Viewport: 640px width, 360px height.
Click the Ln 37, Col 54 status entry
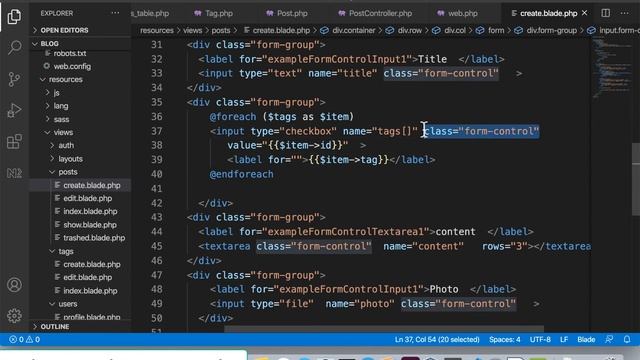click(x=437, y=339)
